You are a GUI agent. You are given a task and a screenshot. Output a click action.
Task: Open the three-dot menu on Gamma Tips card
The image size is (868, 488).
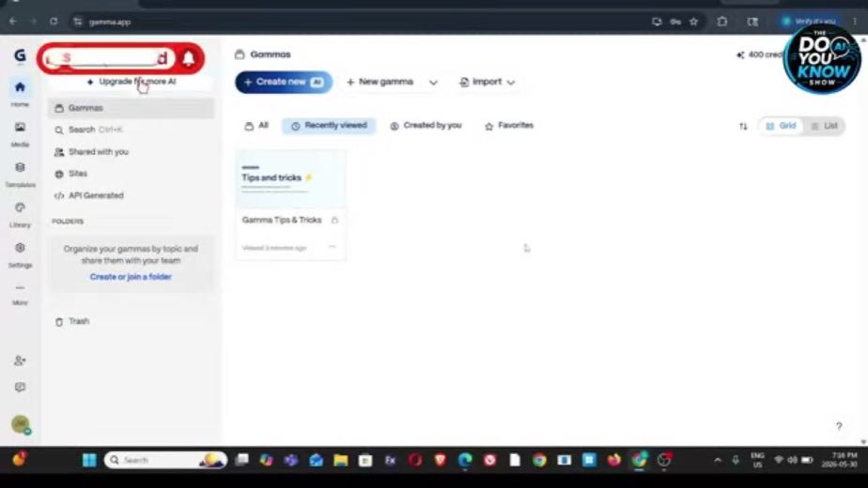(333, 247)
